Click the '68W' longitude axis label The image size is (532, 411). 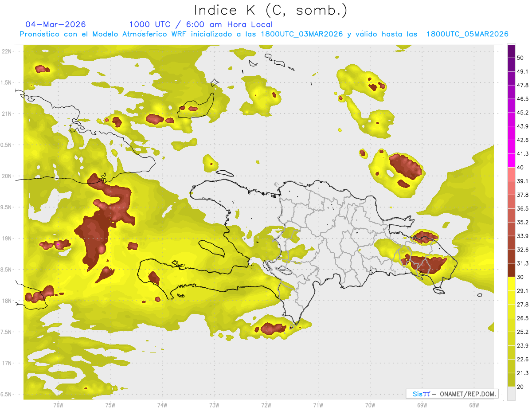(x=474, y=405)
